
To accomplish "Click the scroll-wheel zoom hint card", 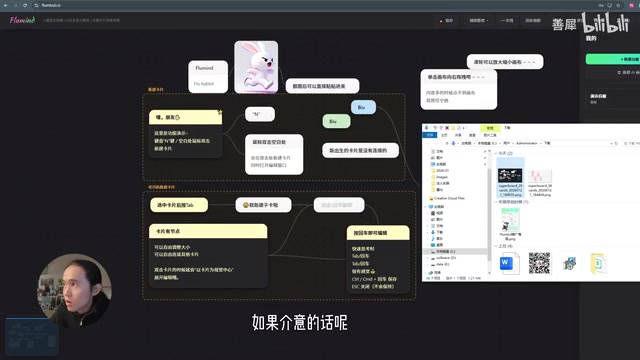I will pyautogui.click(x=505, y=62).
